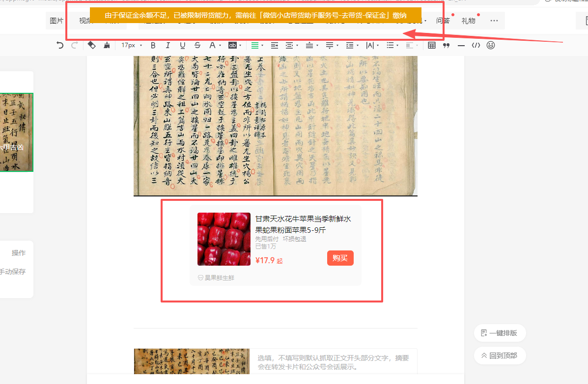This screenshot has height=384, width=588.
Task: Click into the summary 选填 text field
Action: coord(333,362)
